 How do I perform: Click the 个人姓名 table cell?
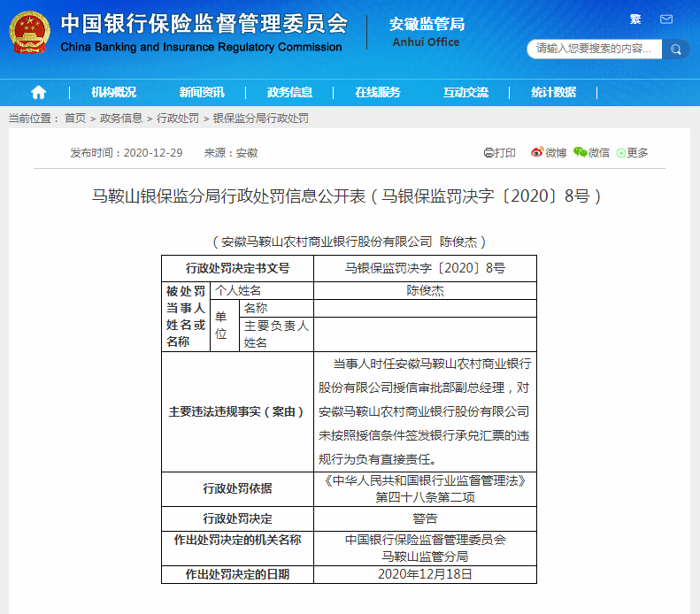262,290
